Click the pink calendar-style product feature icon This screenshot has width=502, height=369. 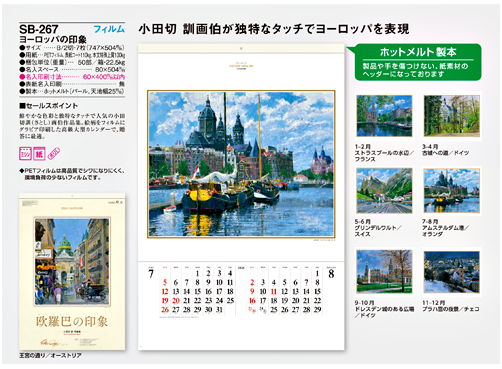pos(25,154)
